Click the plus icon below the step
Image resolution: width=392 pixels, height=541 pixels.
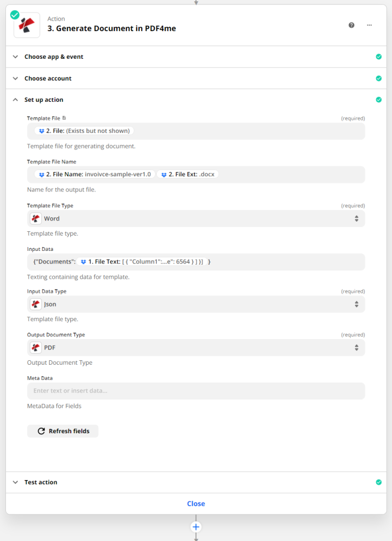(196, 526)
